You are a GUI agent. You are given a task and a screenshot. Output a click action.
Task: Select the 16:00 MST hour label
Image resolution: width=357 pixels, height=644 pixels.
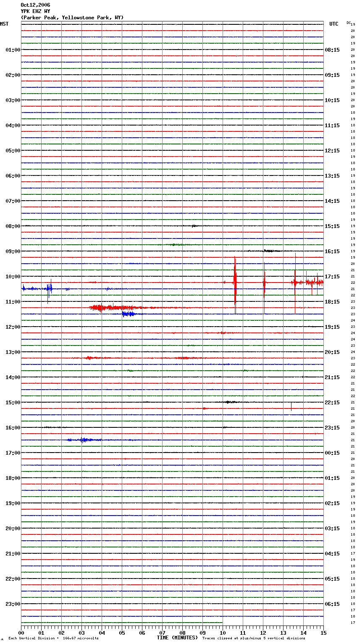coord(13,428)
